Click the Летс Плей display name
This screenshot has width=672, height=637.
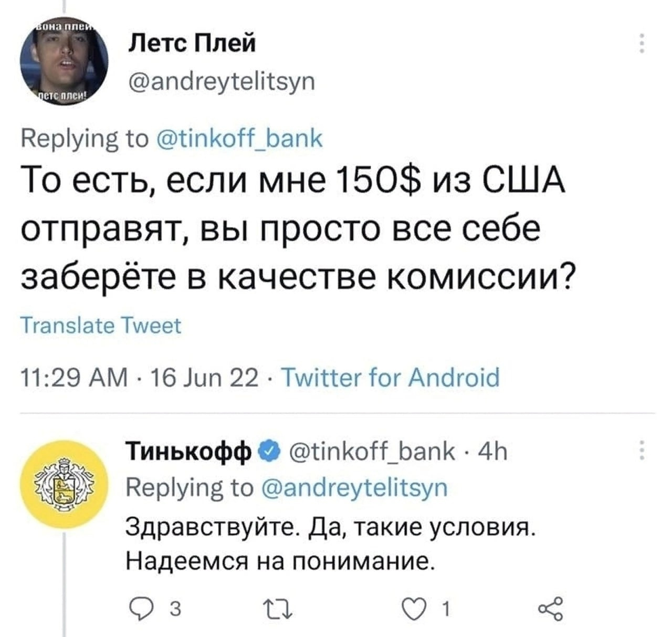pyautogui.click(x=192, y=43)
